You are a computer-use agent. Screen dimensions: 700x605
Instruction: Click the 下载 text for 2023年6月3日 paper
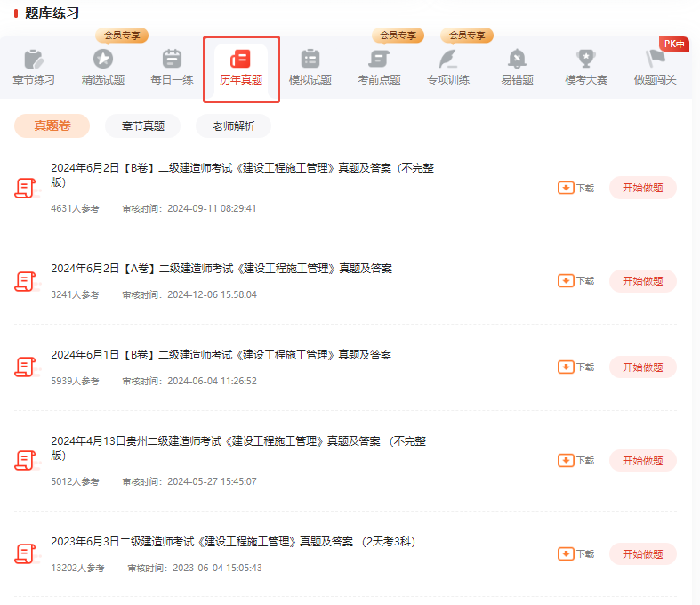pos(585,554)
